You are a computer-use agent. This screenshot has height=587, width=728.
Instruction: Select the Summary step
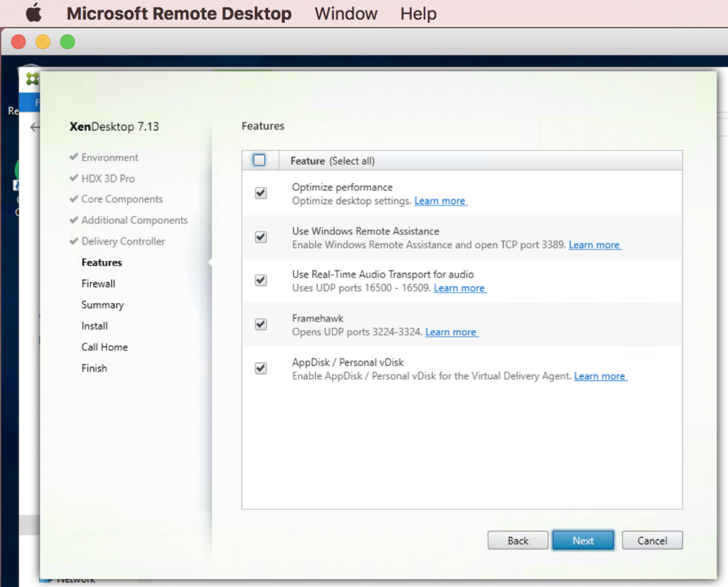(102, 305)
